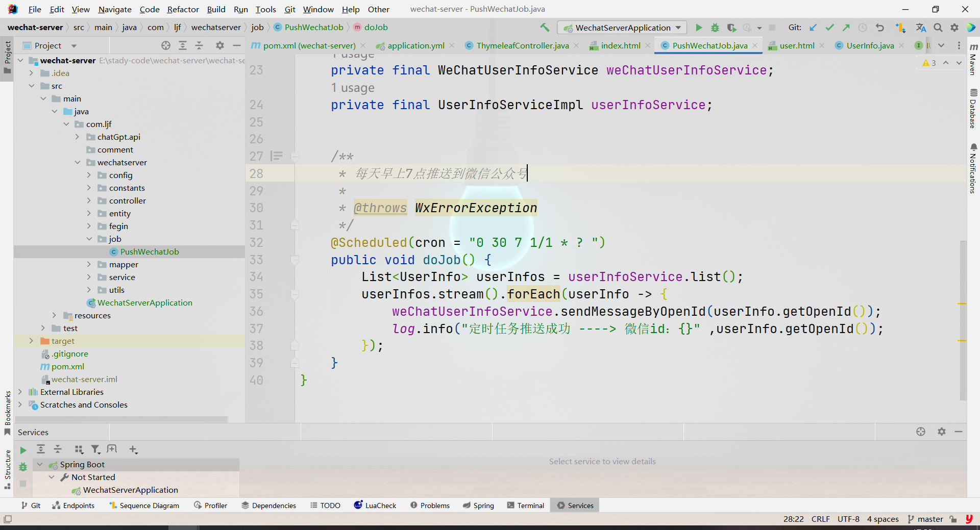Screen dimensions: 980x530
Task: Open IDE settings gear in main toolbar
Action: 954,28
